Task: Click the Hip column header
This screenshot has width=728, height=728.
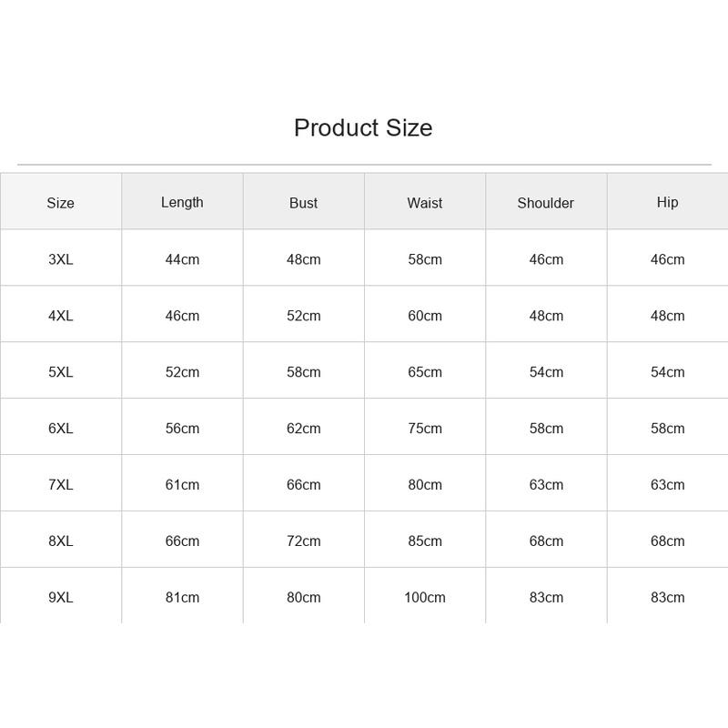Action: pos(667,202)
